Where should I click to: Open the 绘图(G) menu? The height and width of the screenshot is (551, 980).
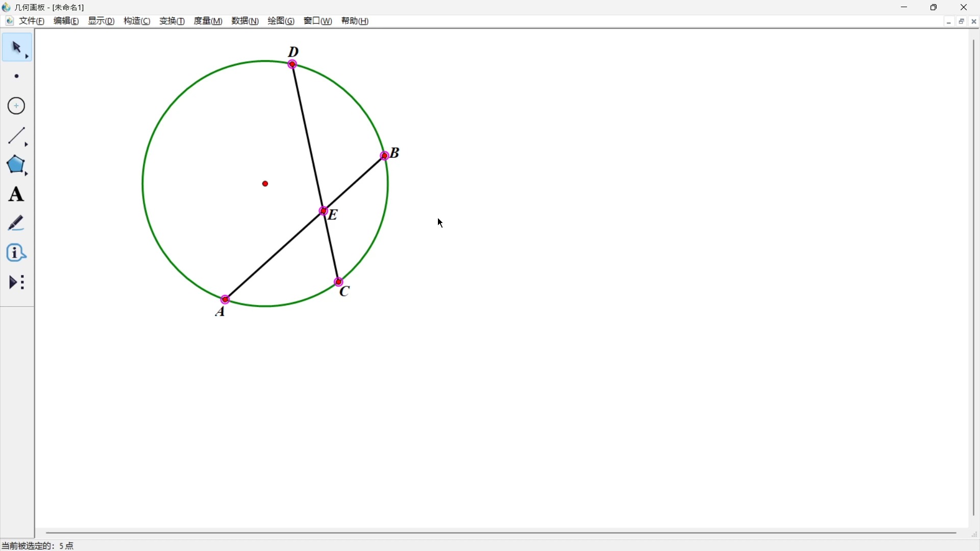[282, 21]
